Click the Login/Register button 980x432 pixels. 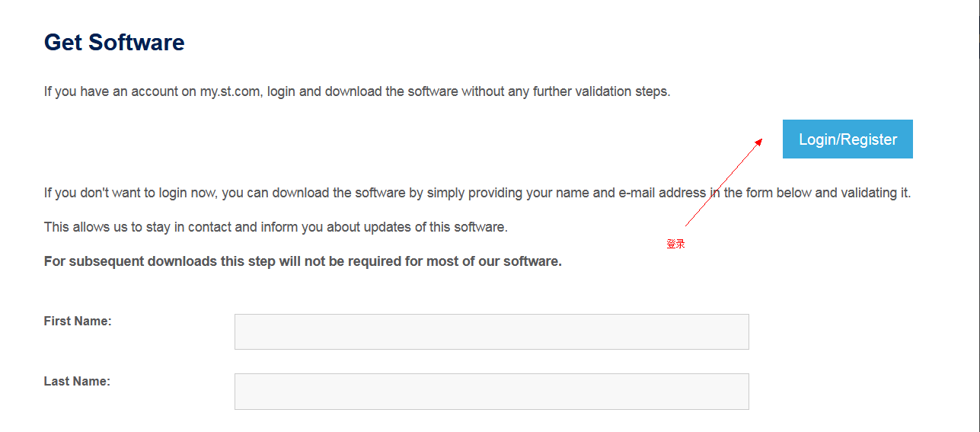(847, 139)
